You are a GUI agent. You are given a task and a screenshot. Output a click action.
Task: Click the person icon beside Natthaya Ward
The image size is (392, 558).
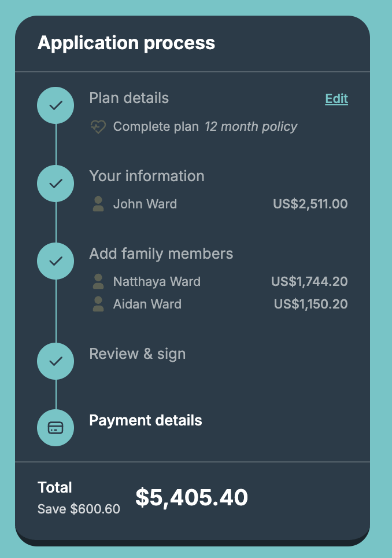click(98, 281)
